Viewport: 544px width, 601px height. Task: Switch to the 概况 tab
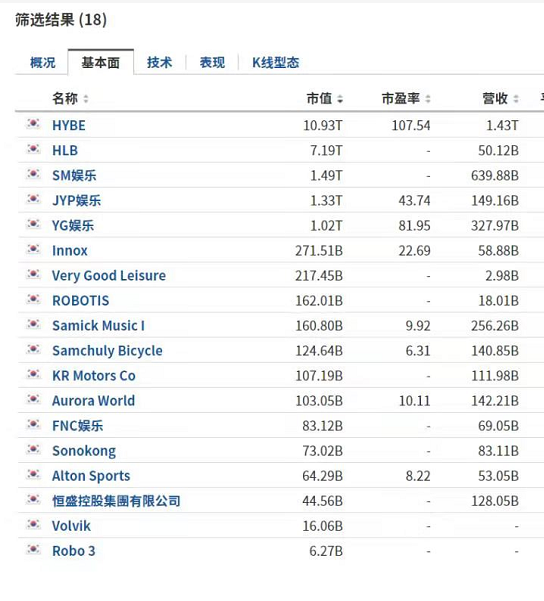43,62
